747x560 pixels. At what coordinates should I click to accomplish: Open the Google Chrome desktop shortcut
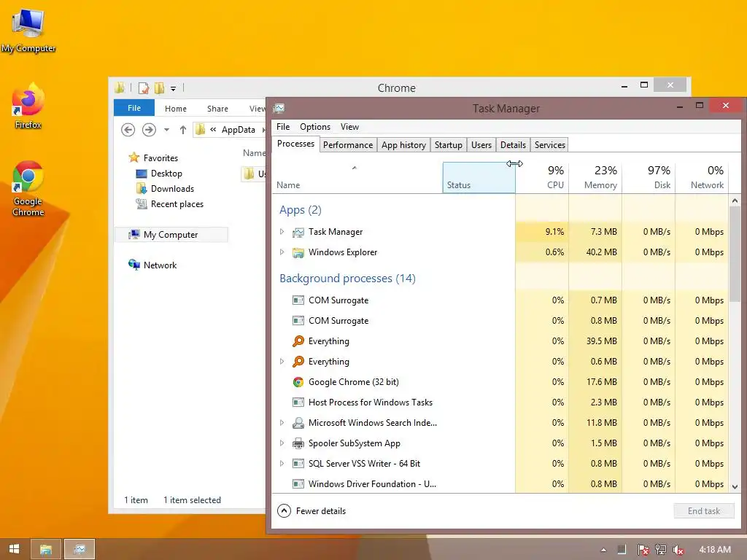point(28,189)
